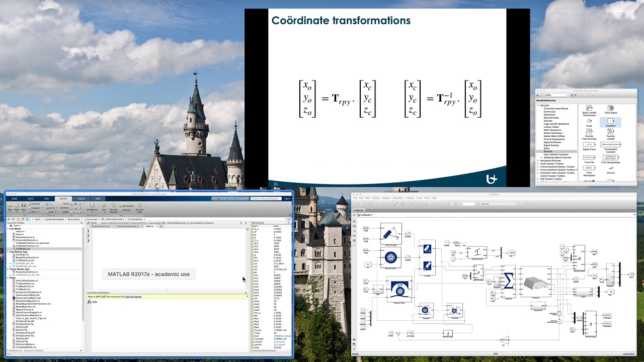
Task: Open the OverUnderNeutral.m editor tab
Action: pos(128,226)
